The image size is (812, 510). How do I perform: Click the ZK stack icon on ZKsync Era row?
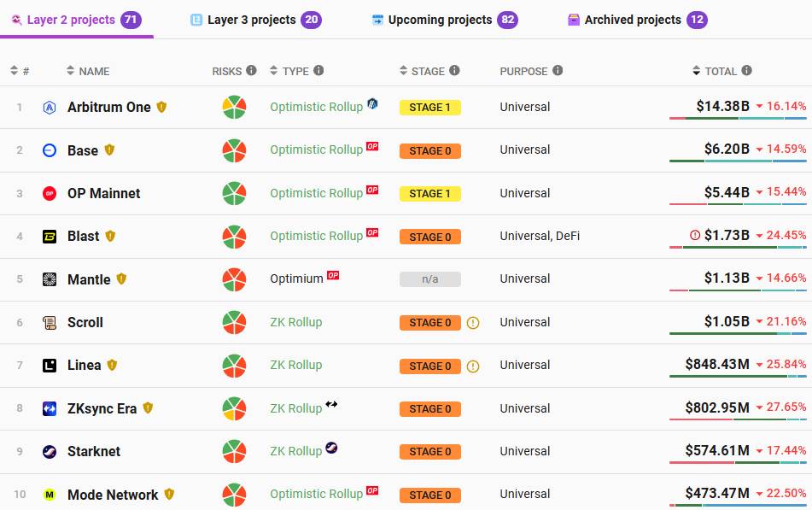pos(331,404)
